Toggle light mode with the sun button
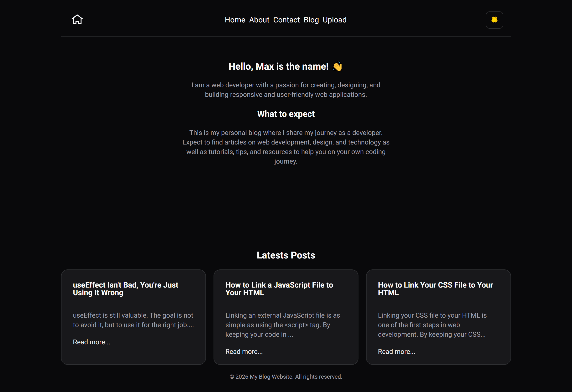 (494, 20)
